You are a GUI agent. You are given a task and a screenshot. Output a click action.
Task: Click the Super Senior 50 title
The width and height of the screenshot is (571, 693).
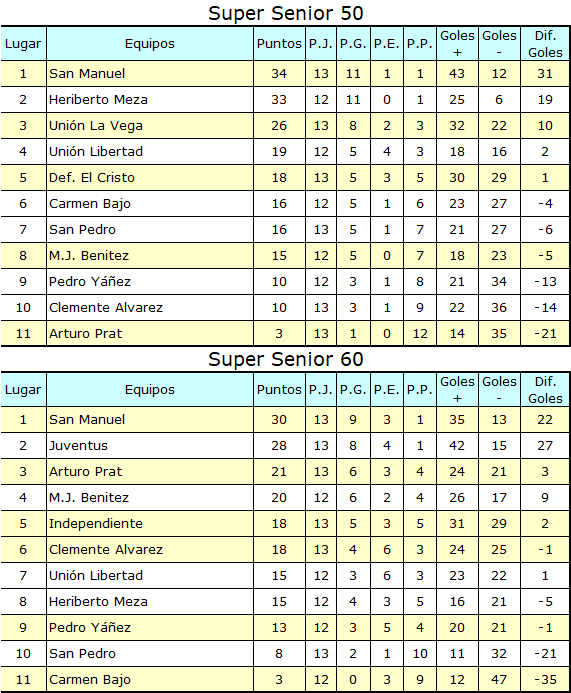tap(286, 13)
